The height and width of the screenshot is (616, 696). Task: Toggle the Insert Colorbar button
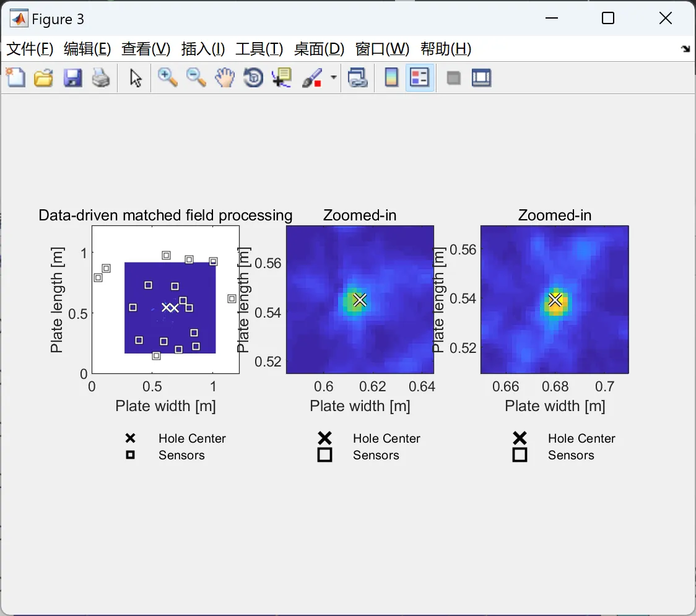click(x=391, y=78)
